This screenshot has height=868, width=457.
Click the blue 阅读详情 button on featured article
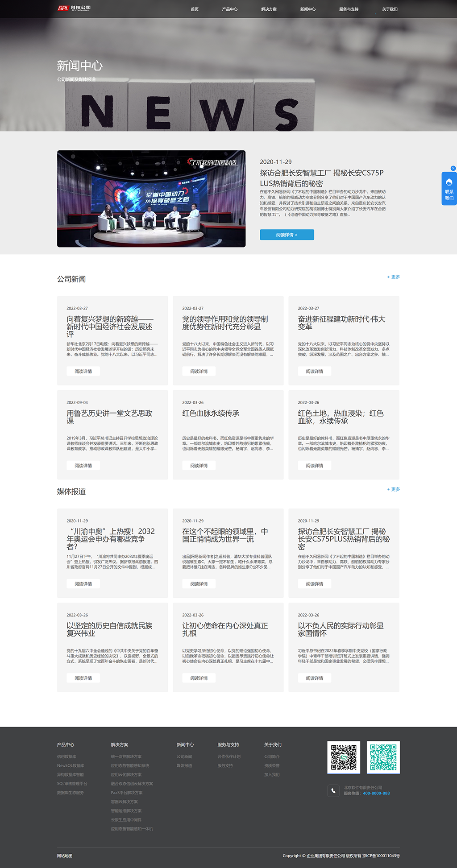pyautogui.click(x=287, y=235)
